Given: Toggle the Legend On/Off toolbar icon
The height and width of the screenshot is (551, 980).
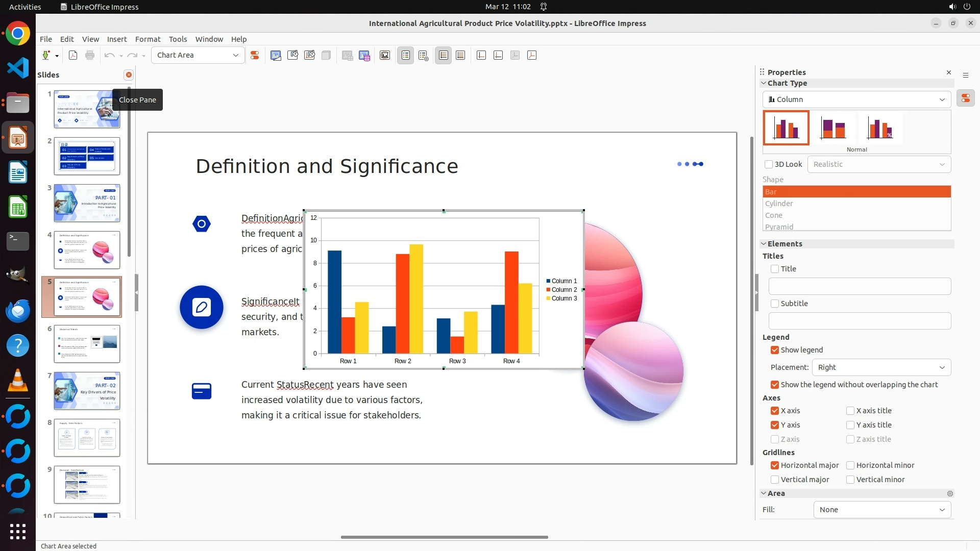Looking at the screenshot, I should pos(406,55).
